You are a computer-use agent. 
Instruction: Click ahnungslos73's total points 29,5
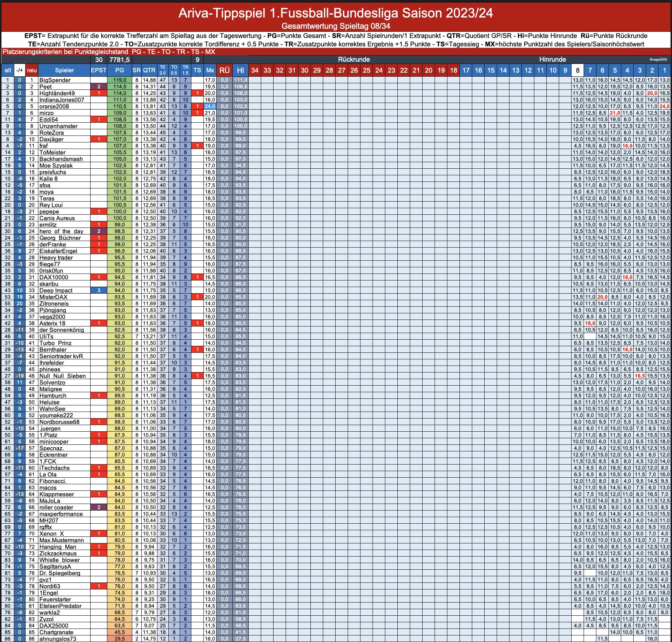tap(119, 639)
